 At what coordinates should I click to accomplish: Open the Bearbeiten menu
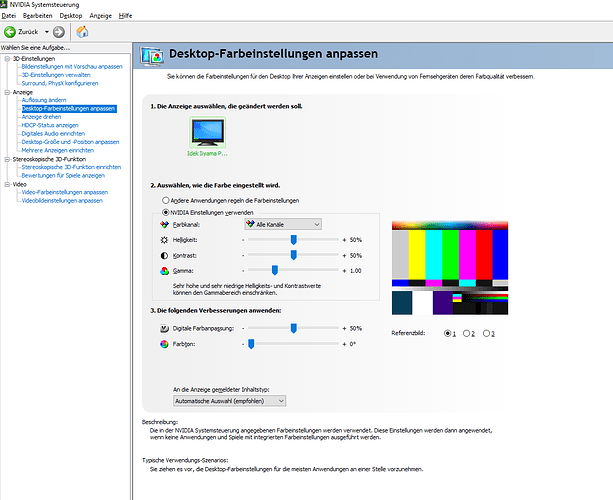tap(38, 17)
